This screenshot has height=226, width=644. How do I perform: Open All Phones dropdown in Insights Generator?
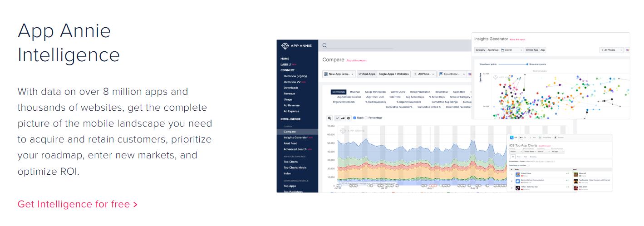[x=611, y=50]
